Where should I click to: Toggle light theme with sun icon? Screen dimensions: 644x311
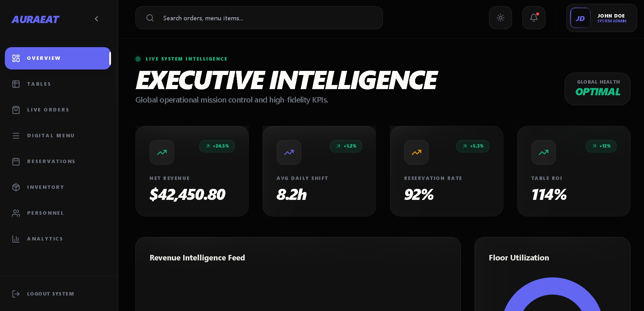[x=500, y=18]
